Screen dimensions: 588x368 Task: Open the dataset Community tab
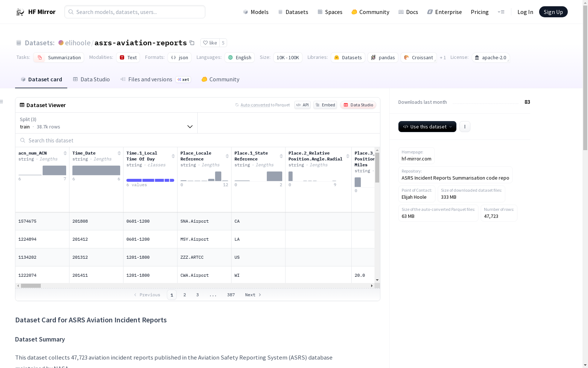[220, 79]
